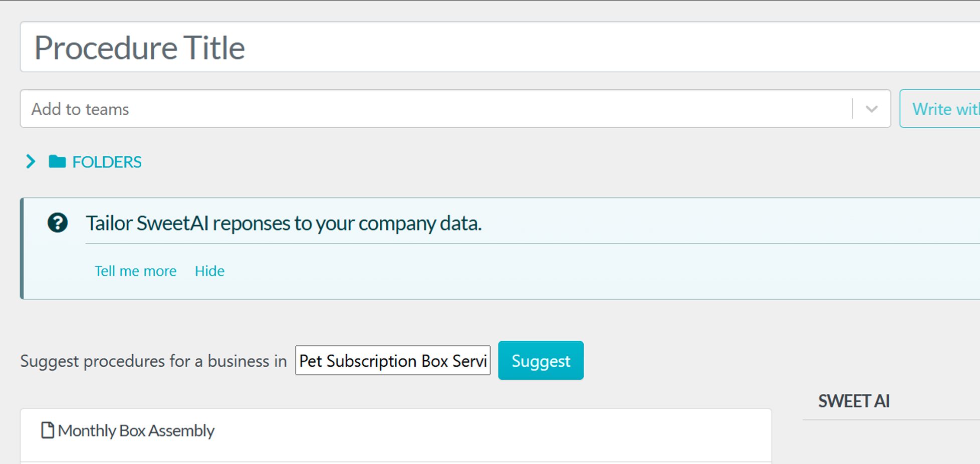Image resolution: width=980 pixels, height=464 pixels.
Task: Expand the FOLDERS section chevron
Action: pyautogui.click(x=31, y=162)
